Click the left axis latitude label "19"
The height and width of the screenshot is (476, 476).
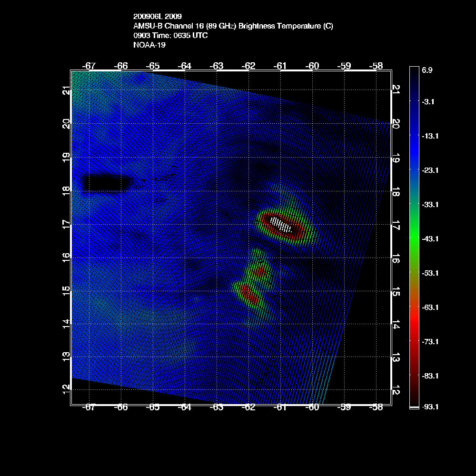point(66,158)
